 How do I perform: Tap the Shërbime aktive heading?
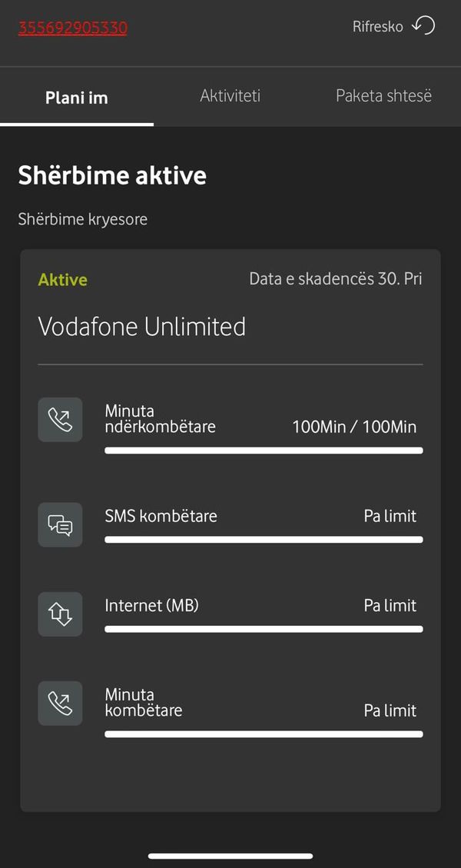click(112, 175)
